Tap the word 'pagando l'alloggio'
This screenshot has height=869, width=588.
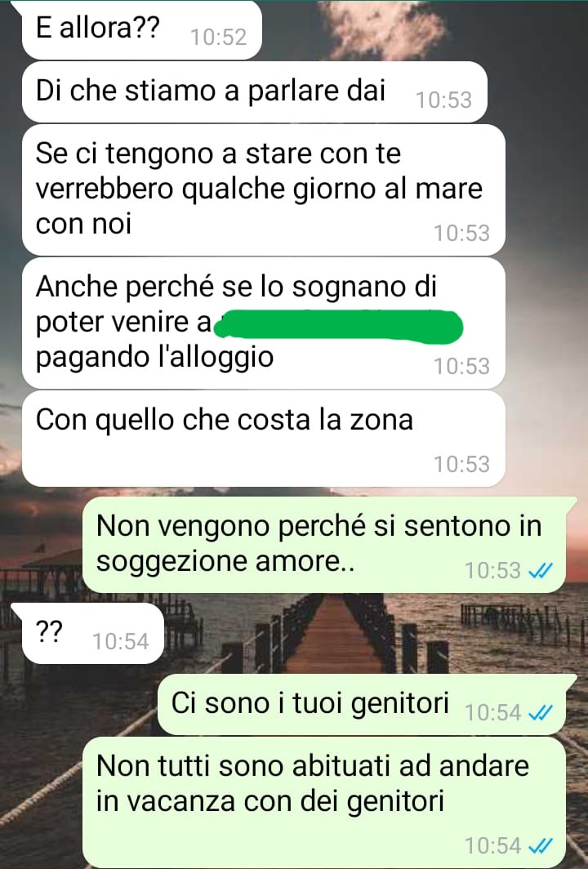click(x=154, y=358)
